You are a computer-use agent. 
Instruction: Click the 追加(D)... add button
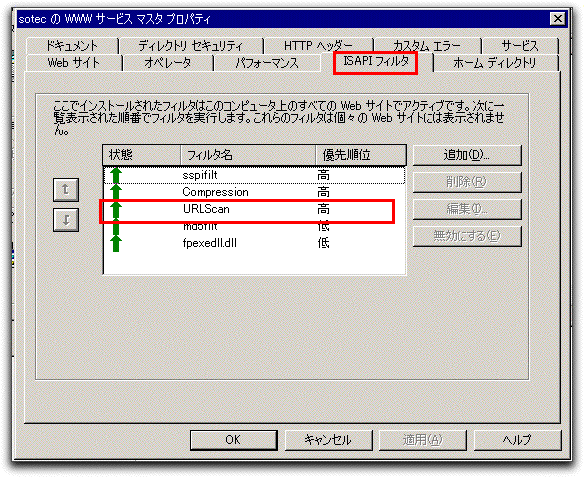point(467,155)
